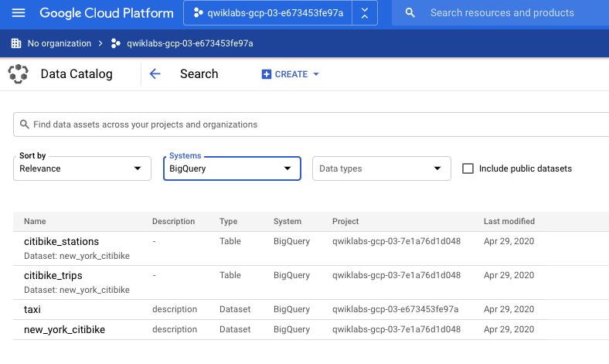Open the citibike_trips table entry
Image resolution: width=609 pixels, height=364 pixels.
53,275
